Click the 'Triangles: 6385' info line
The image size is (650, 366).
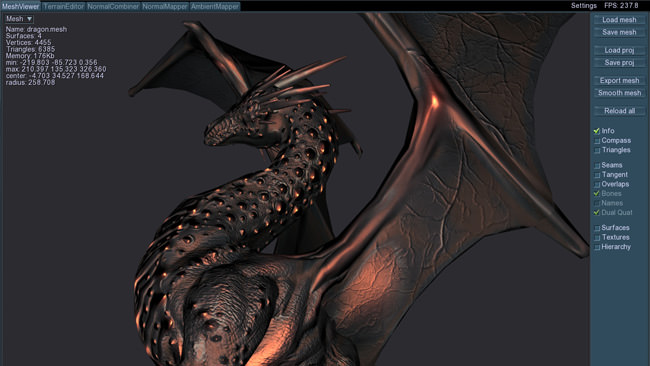(30, 49)
